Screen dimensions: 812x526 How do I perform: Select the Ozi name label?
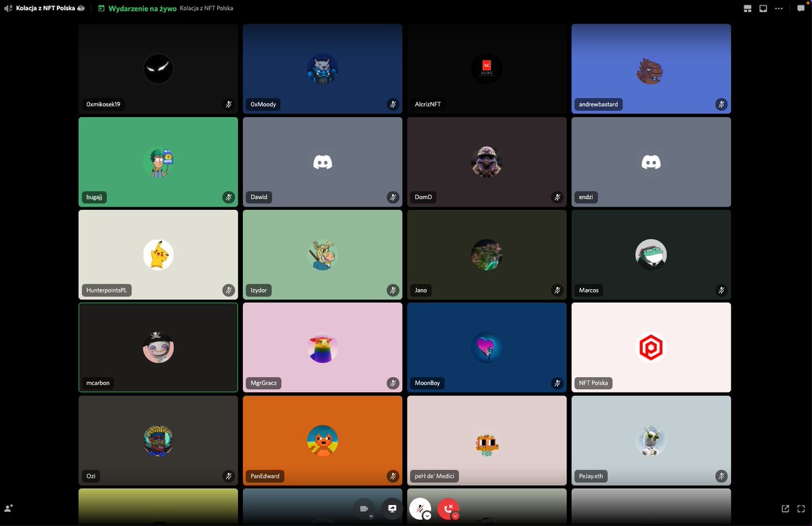[x=91, y=476]
